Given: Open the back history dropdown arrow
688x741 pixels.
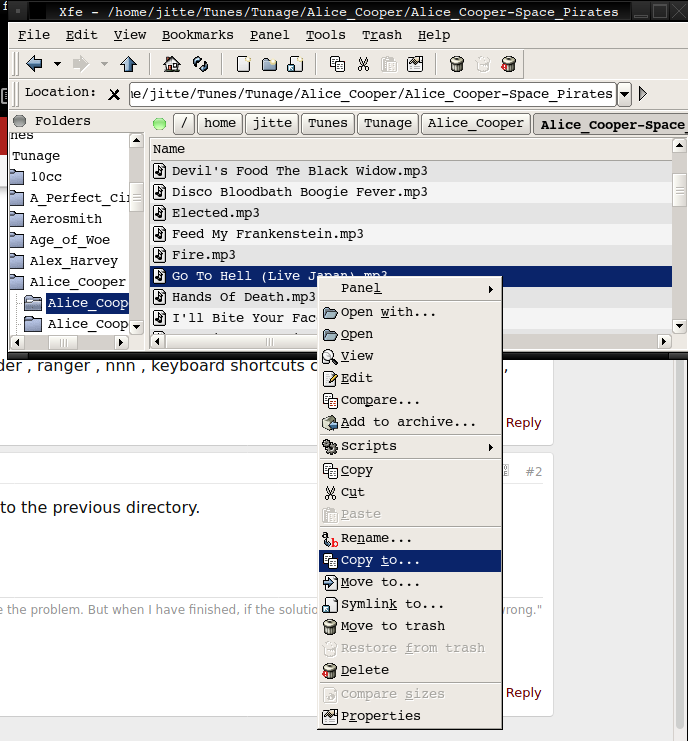Looking at the screenshot, I should coord(57,64).
